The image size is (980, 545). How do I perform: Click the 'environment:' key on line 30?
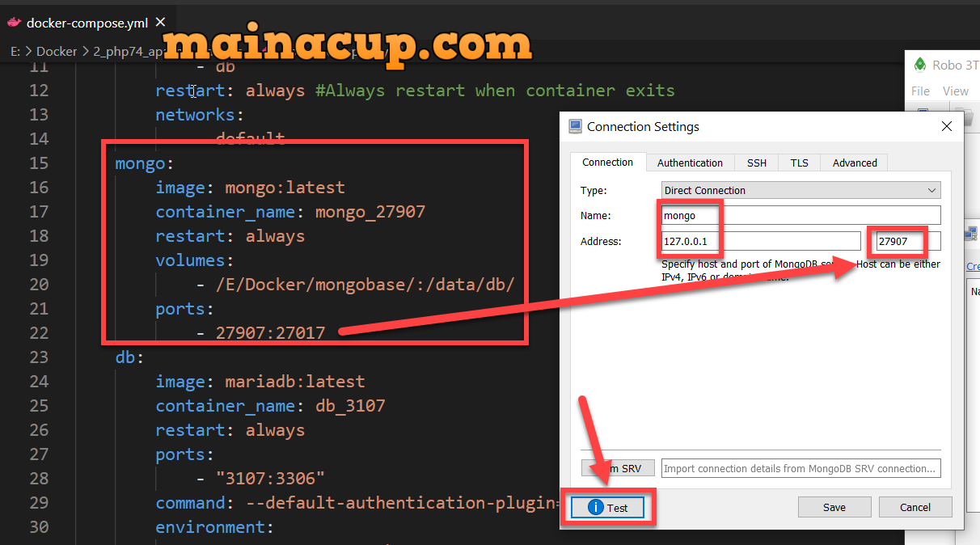coord(215,527)
